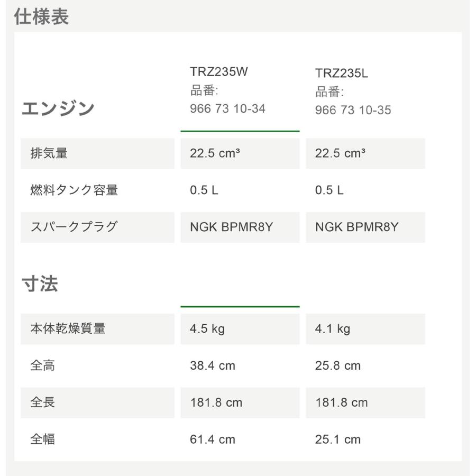Select the スパークプラグ row label
This screenshot has height=476, width=476.
click(x=74, y=227)
